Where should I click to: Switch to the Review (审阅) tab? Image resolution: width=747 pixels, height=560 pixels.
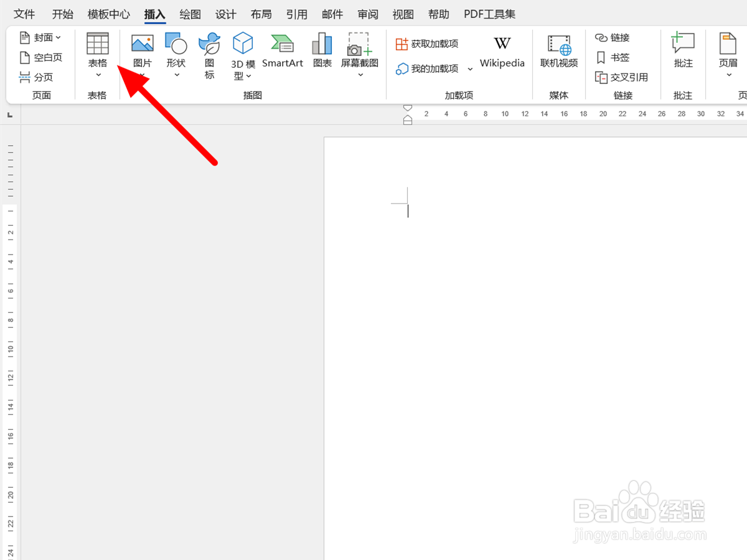point(368,14)
